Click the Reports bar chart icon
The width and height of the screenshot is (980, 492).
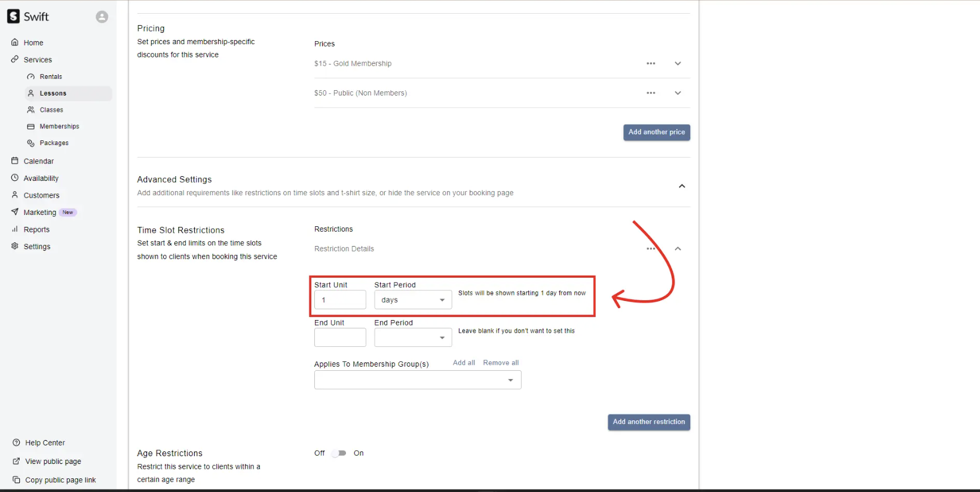point(15,229)
